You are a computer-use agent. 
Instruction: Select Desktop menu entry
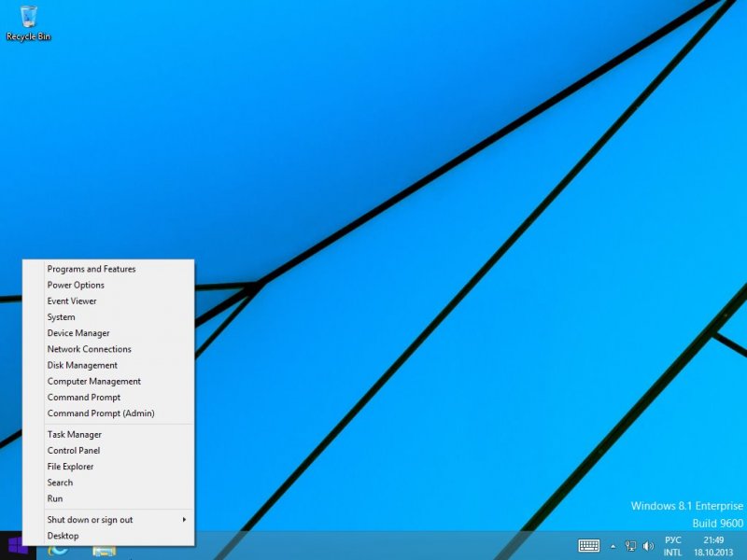pyautogui.click(x=108, y=536)
